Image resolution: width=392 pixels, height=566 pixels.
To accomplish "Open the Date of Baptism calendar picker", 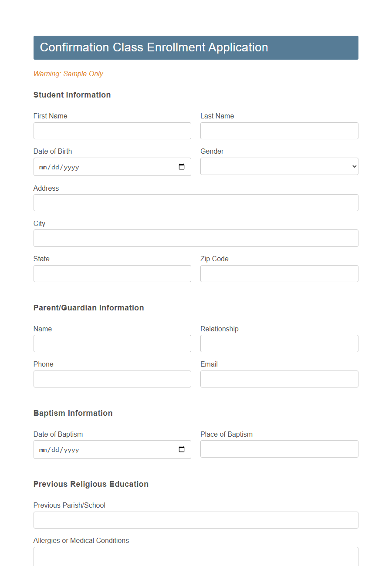I will pos(182,449).
